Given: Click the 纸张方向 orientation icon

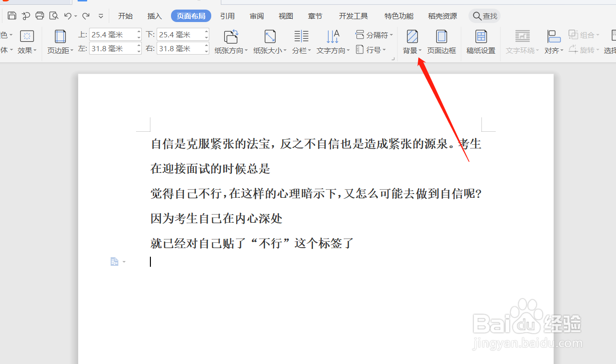Looking at the screenshot, I should (x=231, y=36).
